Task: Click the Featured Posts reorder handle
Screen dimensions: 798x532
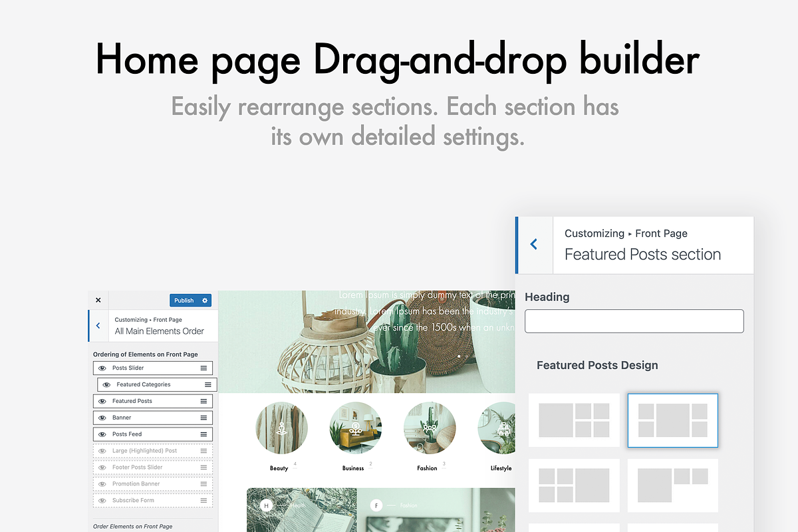Action: [203, 401]
